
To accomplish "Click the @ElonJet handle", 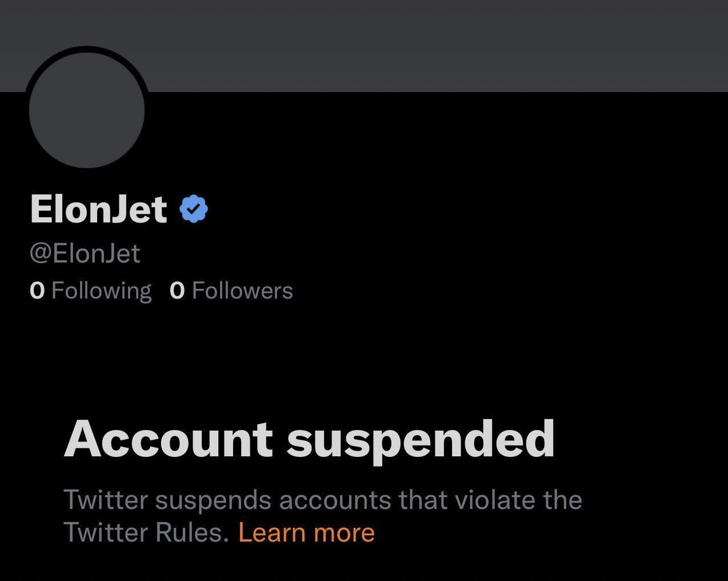I will point(85,253).
